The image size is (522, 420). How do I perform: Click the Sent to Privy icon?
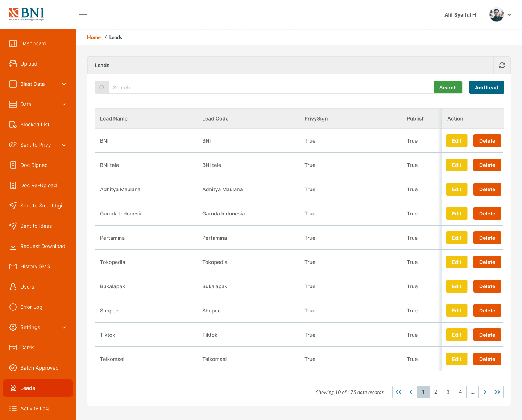pyautogui.click(x=13, y=145)
